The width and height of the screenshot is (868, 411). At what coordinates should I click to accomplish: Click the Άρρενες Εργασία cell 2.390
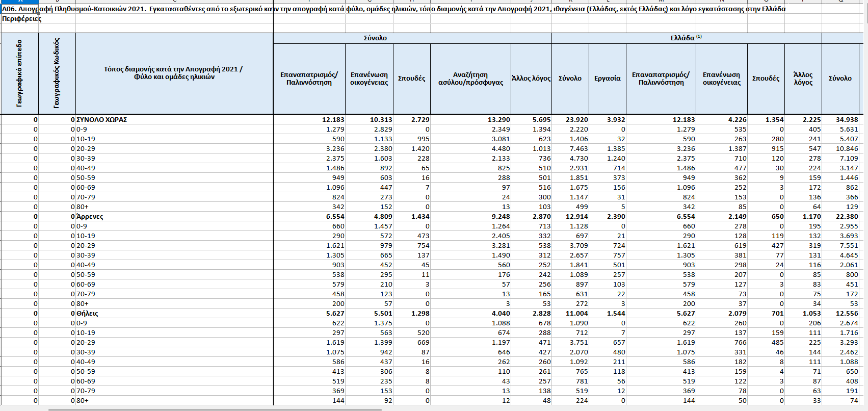608,217
